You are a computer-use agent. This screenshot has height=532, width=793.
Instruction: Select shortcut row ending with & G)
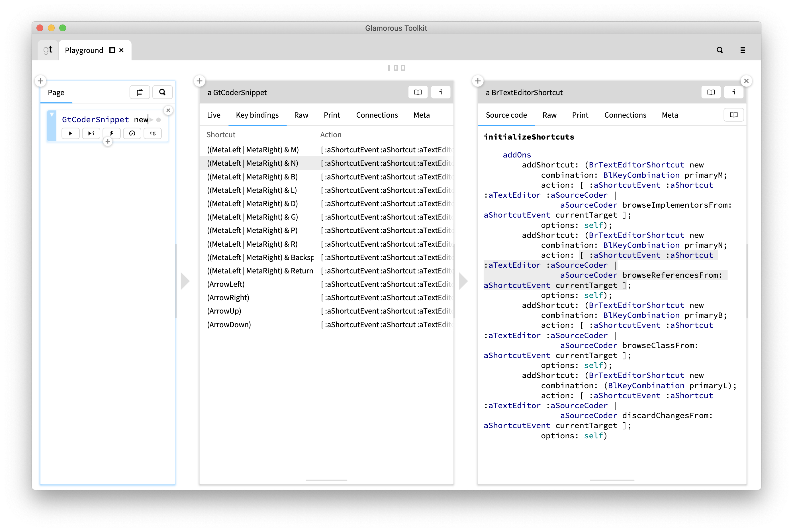click(326, 217)
